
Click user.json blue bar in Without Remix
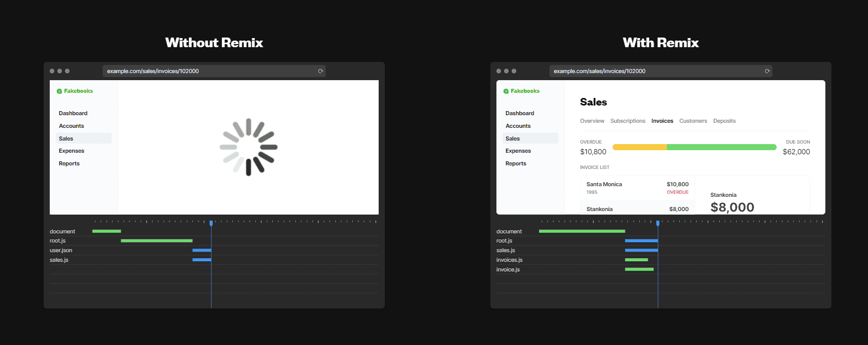(x=202, y=250)
